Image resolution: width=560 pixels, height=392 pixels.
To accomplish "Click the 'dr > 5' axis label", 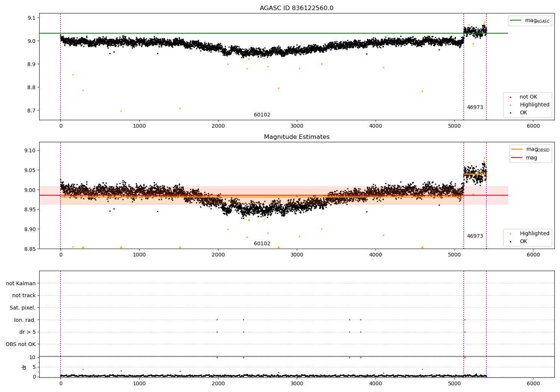I will (28, 332).
